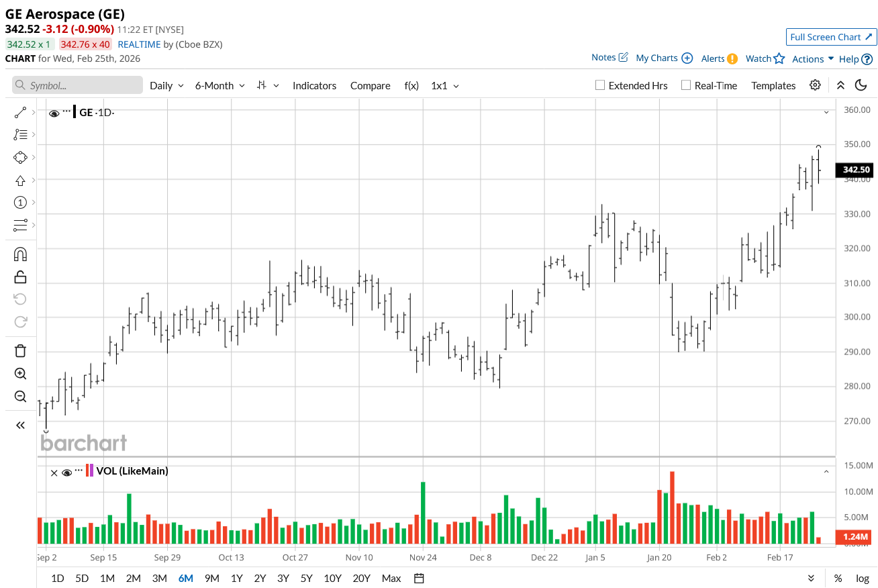The height and width of the screenshot is (588, 878).
Task: Open chart settings gear
Action: click(815, 85)
